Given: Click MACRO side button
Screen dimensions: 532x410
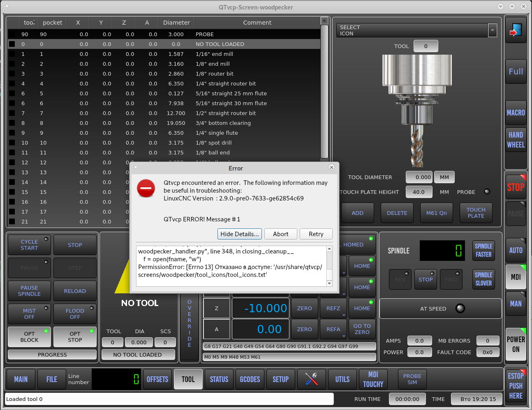Looking at the screenshot, I should tap(516, 113).
